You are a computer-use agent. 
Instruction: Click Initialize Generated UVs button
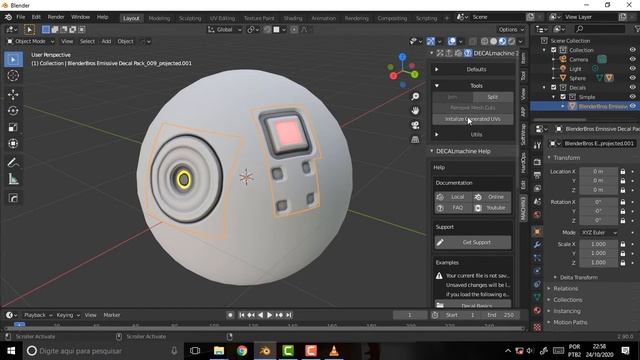[473, 119]
